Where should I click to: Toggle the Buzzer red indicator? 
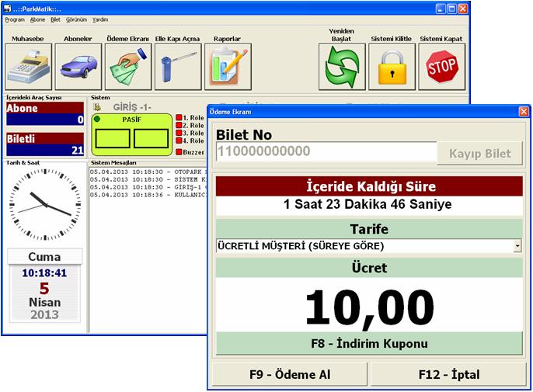click(x=179, y=152)
